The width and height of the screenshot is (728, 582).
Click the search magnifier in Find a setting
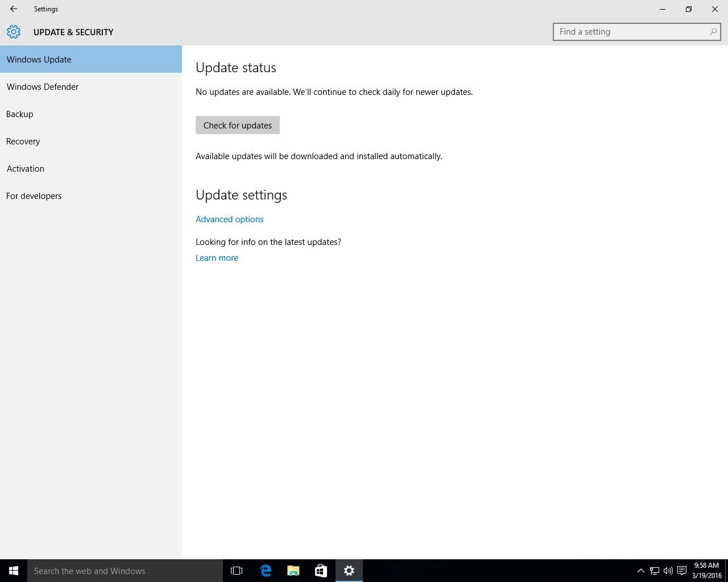[713, 32]
